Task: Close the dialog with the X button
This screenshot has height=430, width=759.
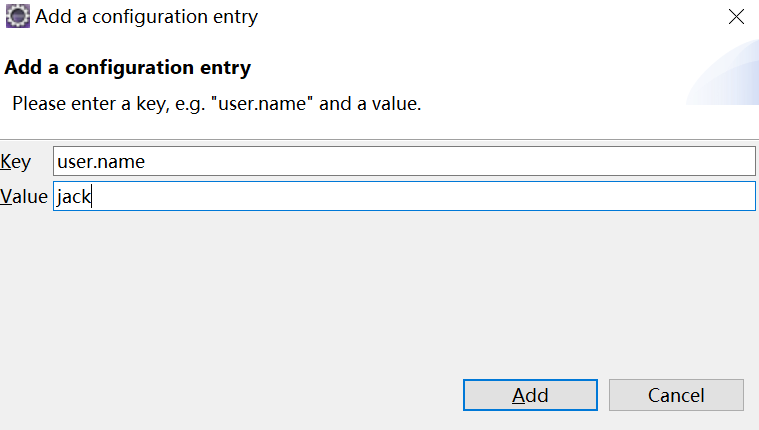Action: 736,16
